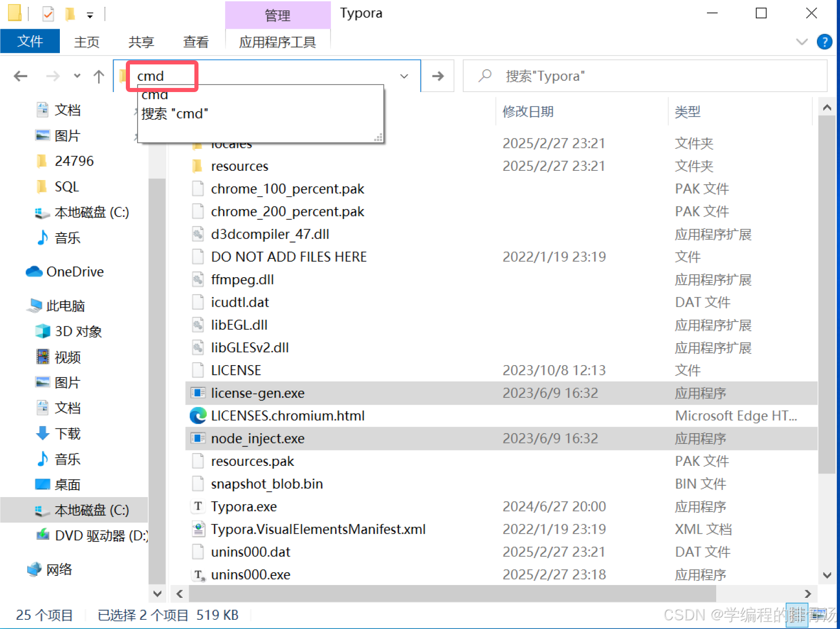Switch to the 查看 tab

195,42
